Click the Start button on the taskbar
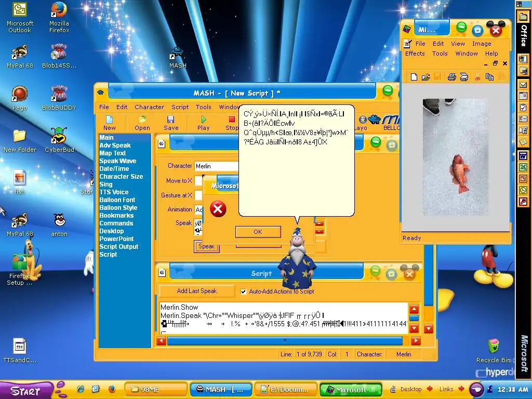Screen dimensions: 532x399 tap(25, 391)
